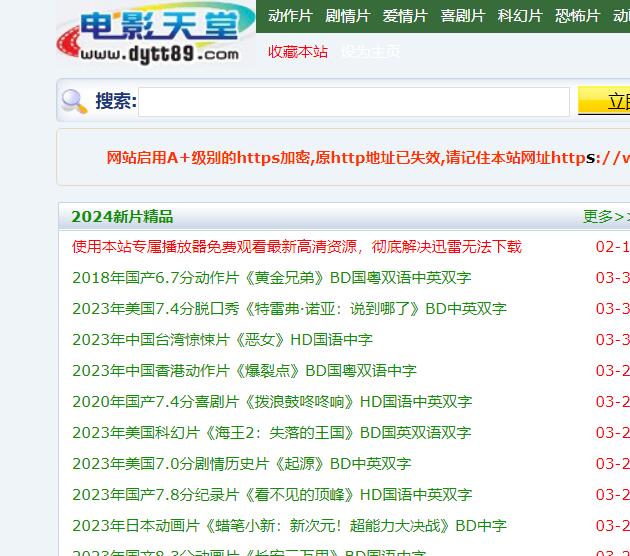Click 更多 next to 2024新片精品

coord(606,217)
